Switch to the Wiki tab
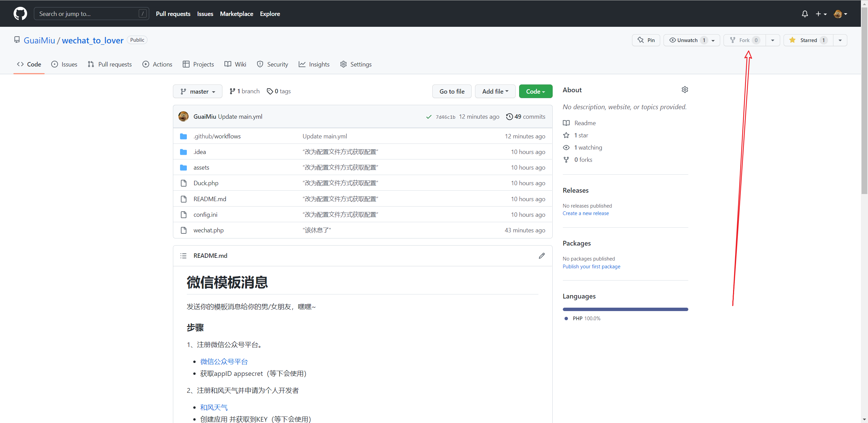 (235, 64)
